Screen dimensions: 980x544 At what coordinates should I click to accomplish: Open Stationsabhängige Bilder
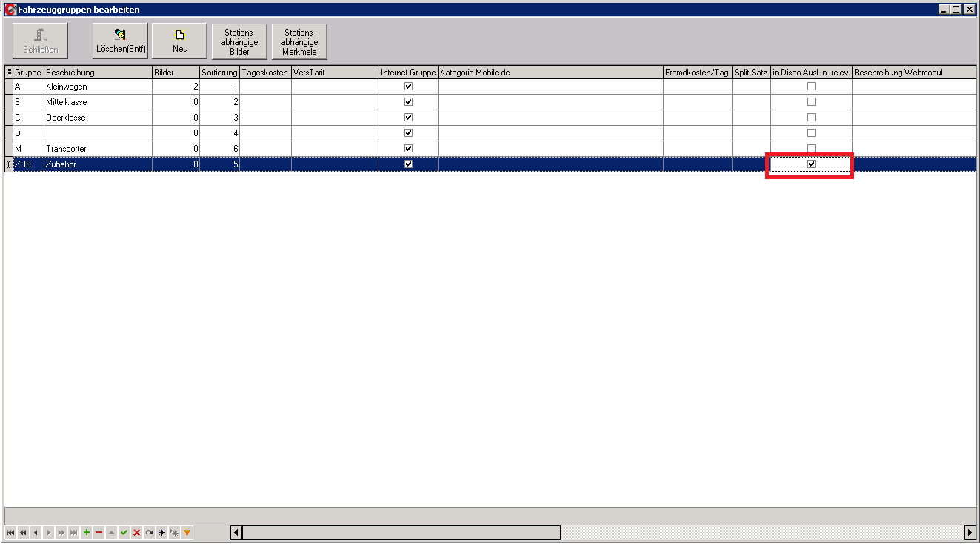click(240, 41)
